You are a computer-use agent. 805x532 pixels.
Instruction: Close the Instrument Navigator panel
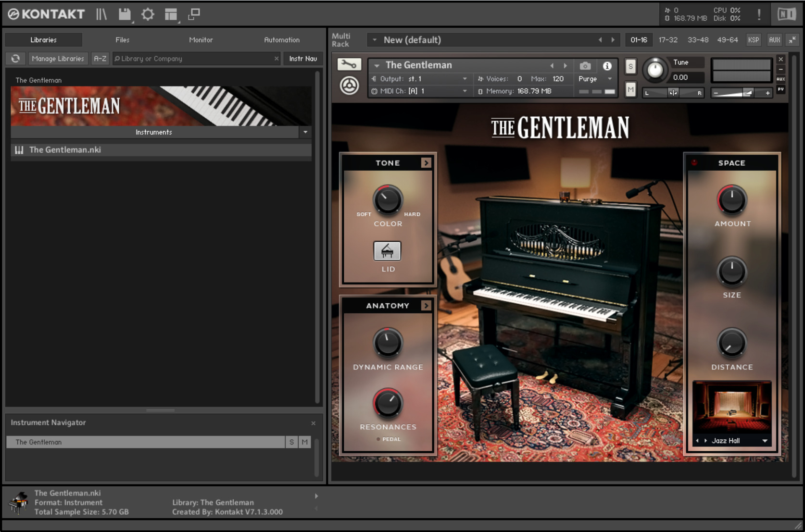(314, 423)
